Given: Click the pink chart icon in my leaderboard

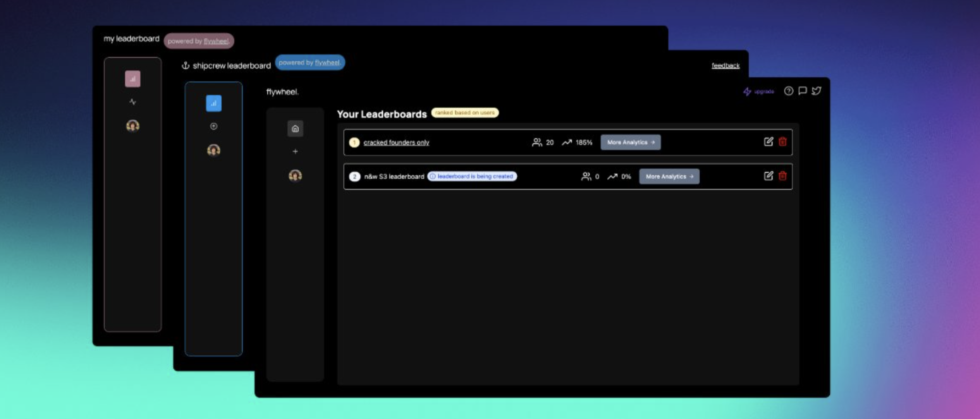Looking at the screenshot, I should pyautogui.click(x=132, y=79).
